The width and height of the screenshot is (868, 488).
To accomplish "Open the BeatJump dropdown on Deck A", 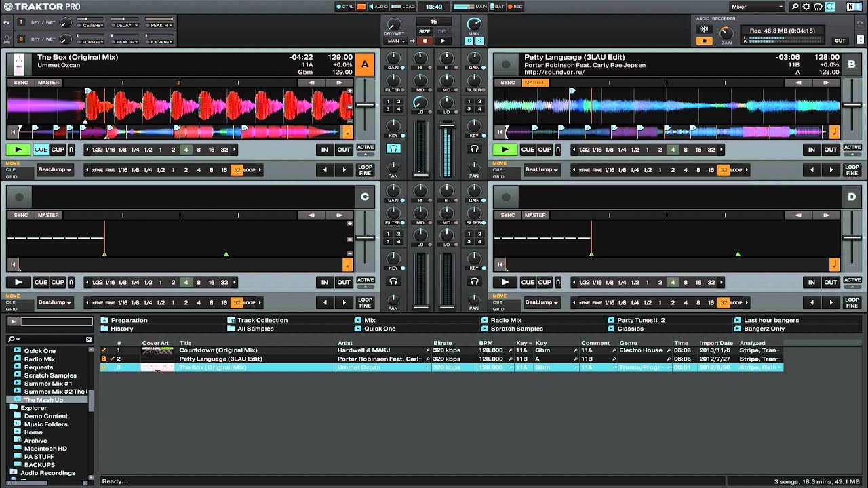I will point(55,170).
